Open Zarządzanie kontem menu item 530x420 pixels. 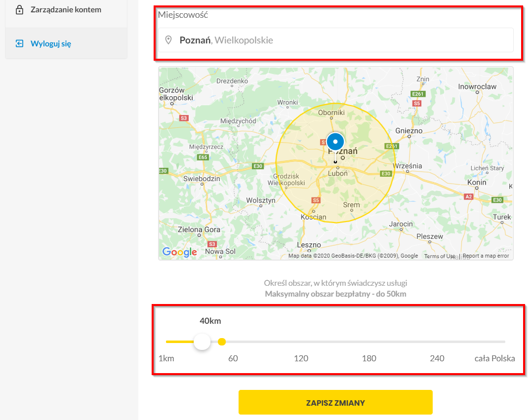click(x=66, y=9)
